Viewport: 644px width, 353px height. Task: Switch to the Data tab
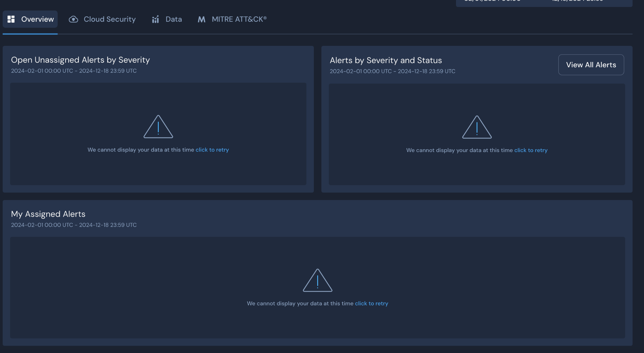tap(174, 19)
